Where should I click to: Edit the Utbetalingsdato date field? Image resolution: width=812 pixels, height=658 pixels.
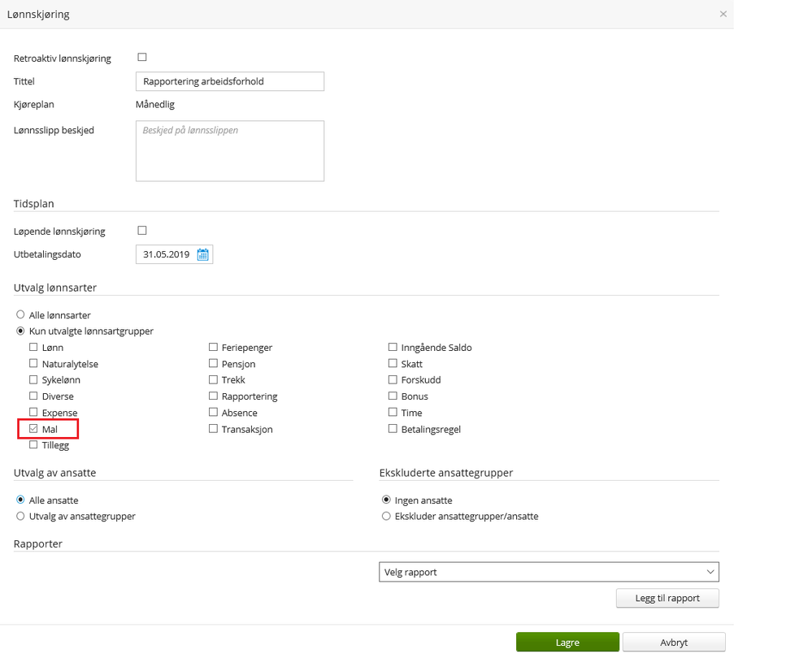166,255
